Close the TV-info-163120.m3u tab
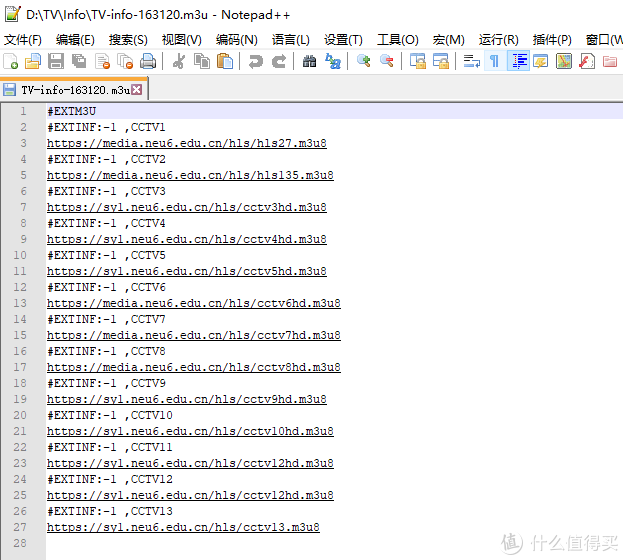Image resolution: width=623 pixels, height=560 pixels. [x=136, y=90]
